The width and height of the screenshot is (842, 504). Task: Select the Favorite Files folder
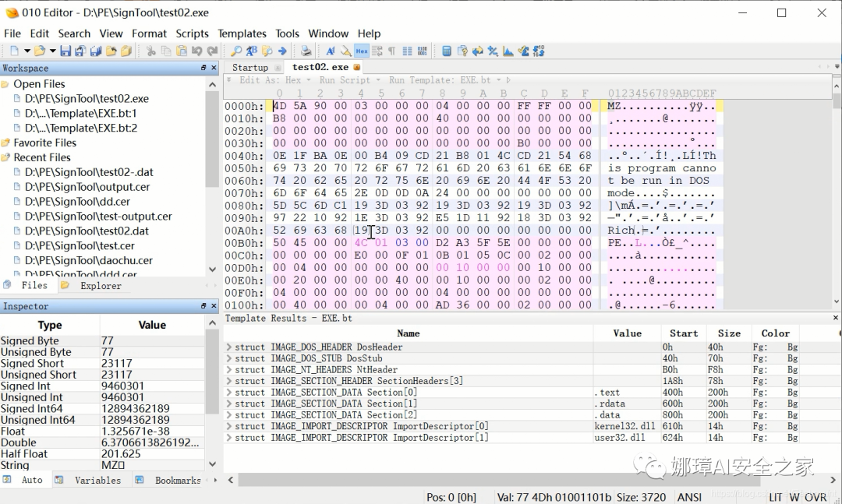44,143
